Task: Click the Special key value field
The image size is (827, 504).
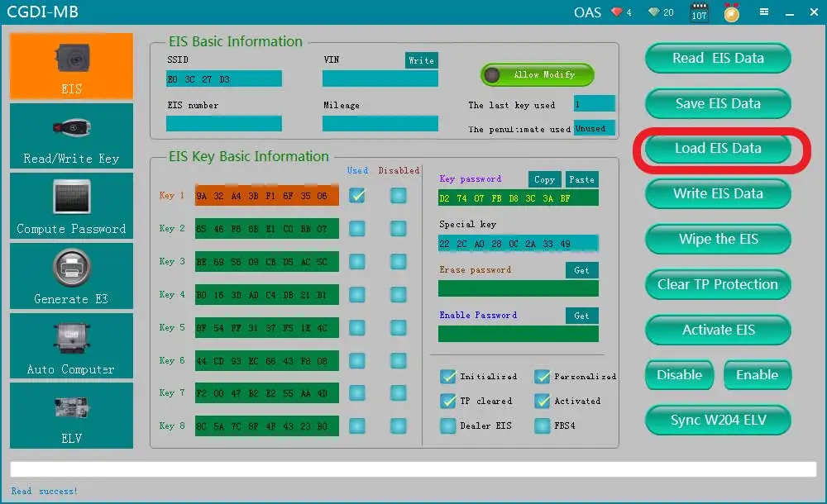Action: coord(518,243)
